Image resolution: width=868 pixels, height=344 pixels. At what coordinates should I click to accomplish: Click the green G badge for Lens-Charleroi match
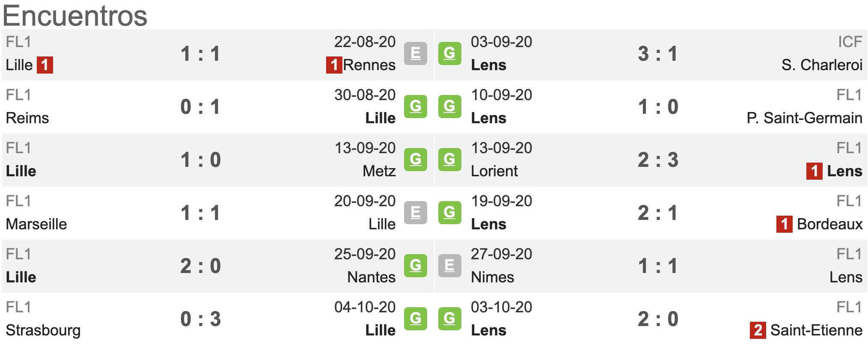click(449, 53)
